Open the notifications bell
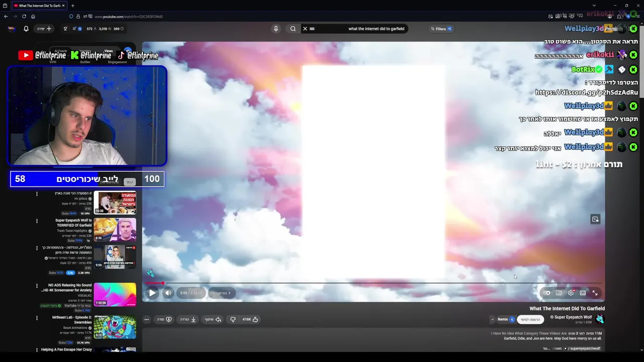644x362 pixels. tap(26, 29)
